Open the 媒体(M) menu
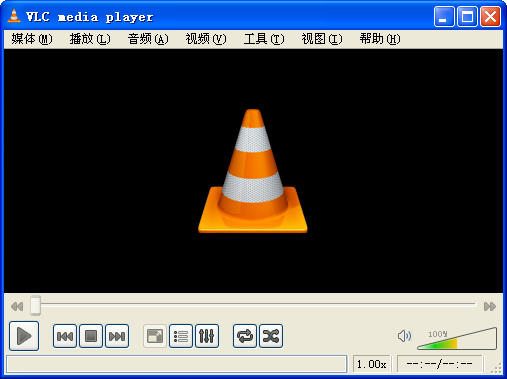The height and width of the screenshot is (379, 507). [32, 39]
